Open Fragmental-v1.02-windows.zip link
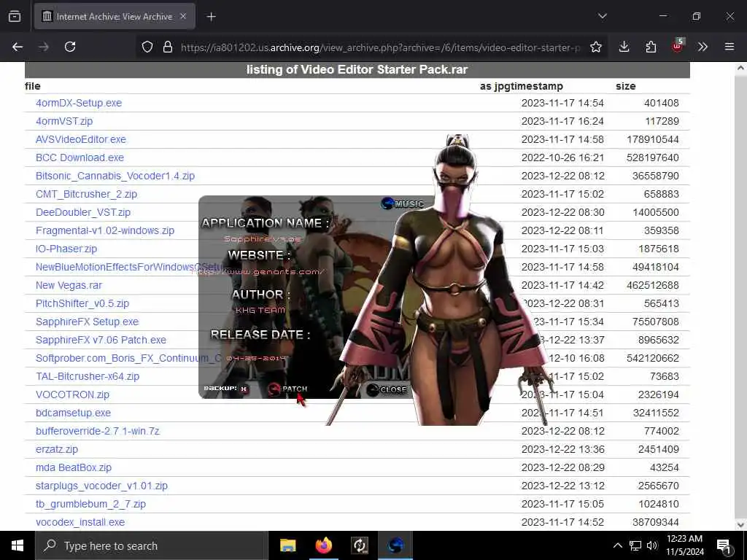The height and width of the screenshot is (560, 747). [105, 230]
